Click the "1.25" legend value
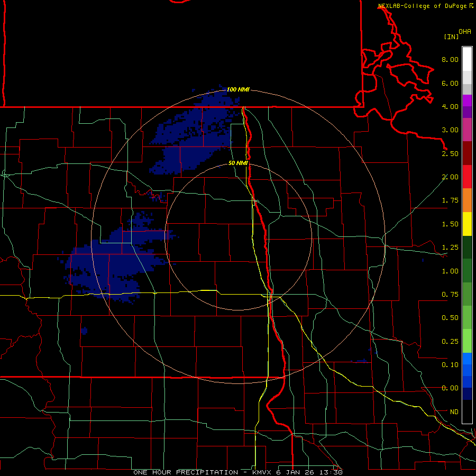Image resolution: width=476 pixels, height=476 pixels. click(x=450, y=248)
